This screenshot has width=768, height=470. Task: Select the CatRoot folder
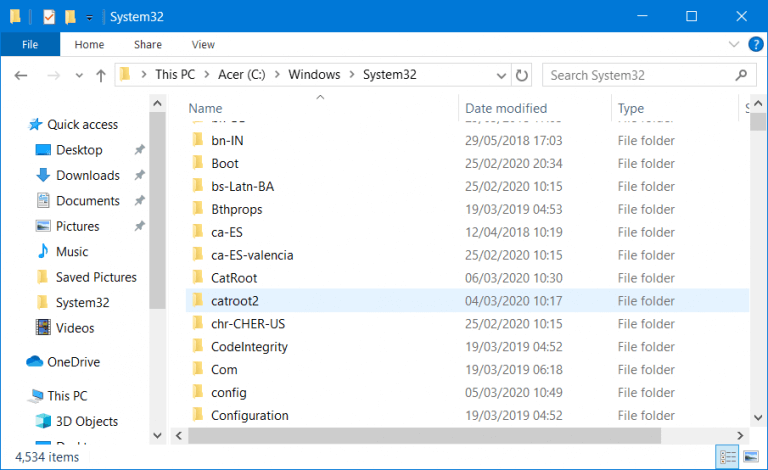[x=234, y=278]
